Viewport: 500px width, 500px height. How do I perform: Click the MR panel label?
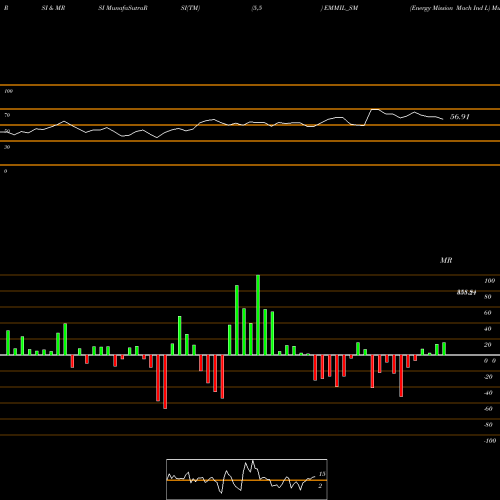[x=446, y=260]
